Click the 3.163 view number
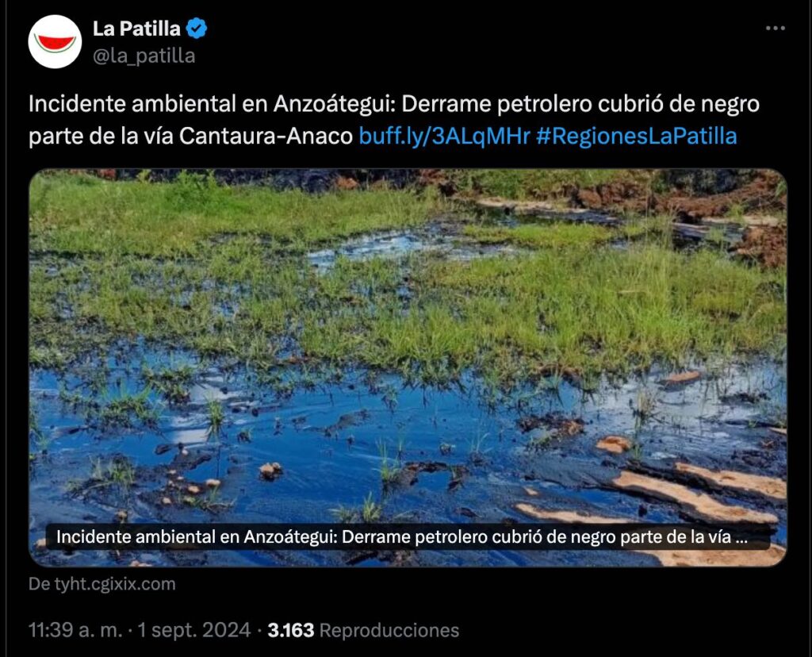The width and height of the screenshot is (812, 657). click(x=290, y=631)
